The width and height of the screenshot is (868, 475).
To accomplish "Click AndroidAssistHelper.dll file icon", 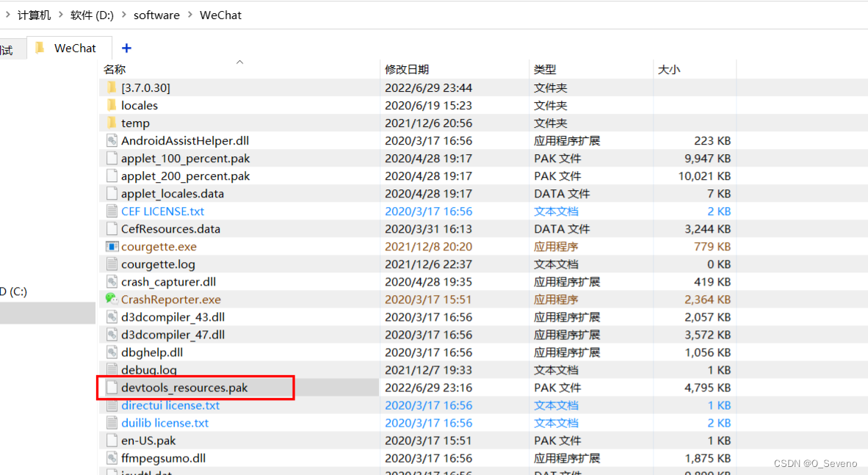I will 112,141.
